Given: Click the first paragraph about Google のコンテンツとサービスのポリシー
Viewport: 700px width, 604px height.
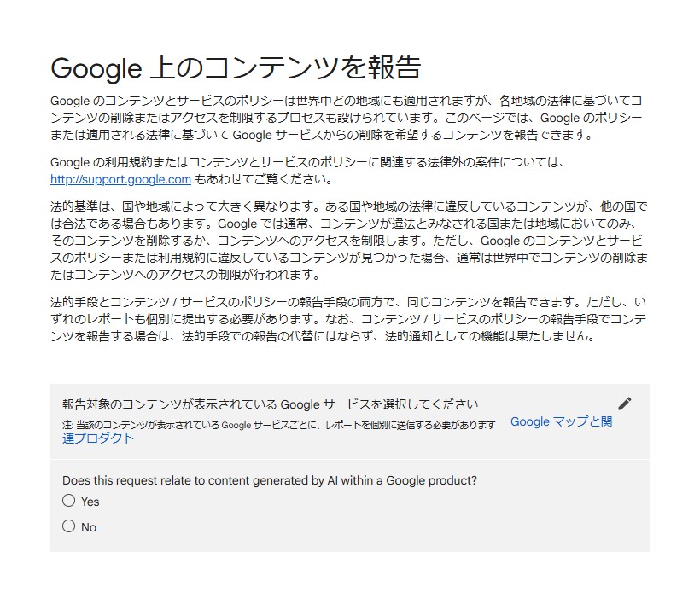Looking at the screenshot, I should click(347, 118).
